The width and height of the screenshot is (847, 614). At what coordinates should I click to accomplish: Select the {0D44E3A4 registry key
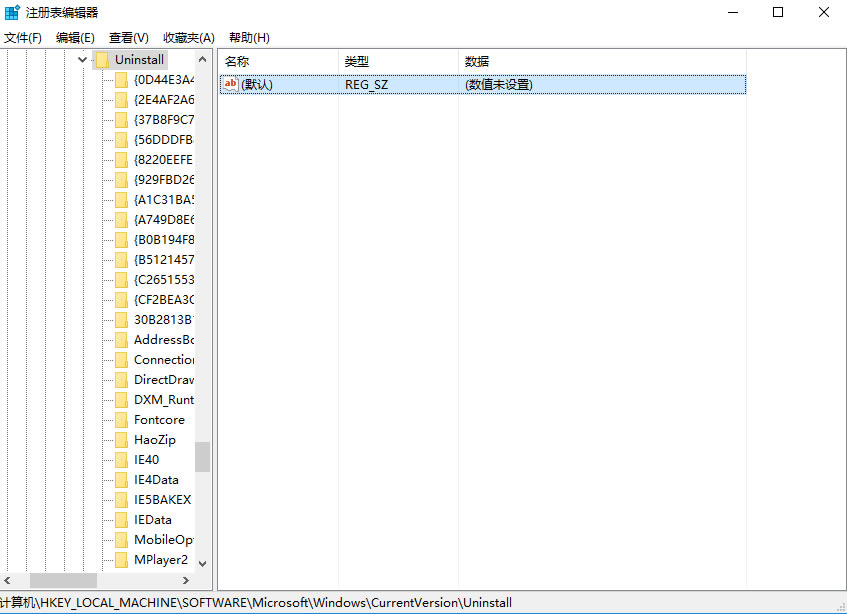tap(164, 79)
